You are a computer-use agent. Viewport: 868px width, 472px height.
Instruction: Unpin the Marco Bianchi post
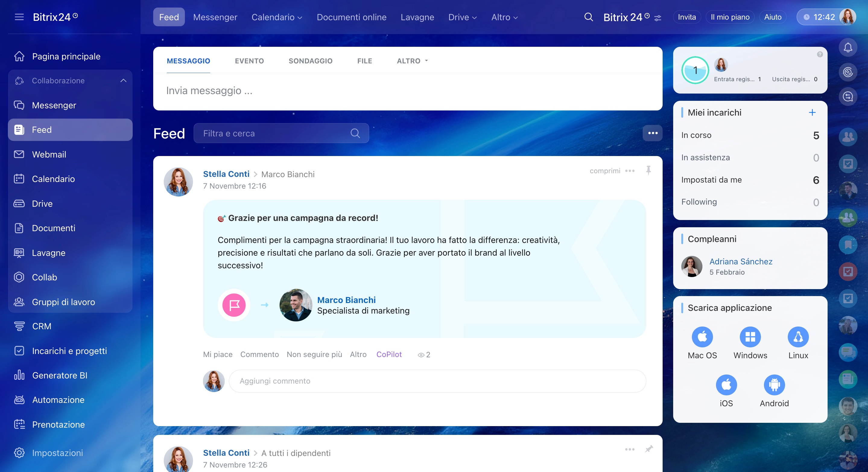tap(648, 170)
